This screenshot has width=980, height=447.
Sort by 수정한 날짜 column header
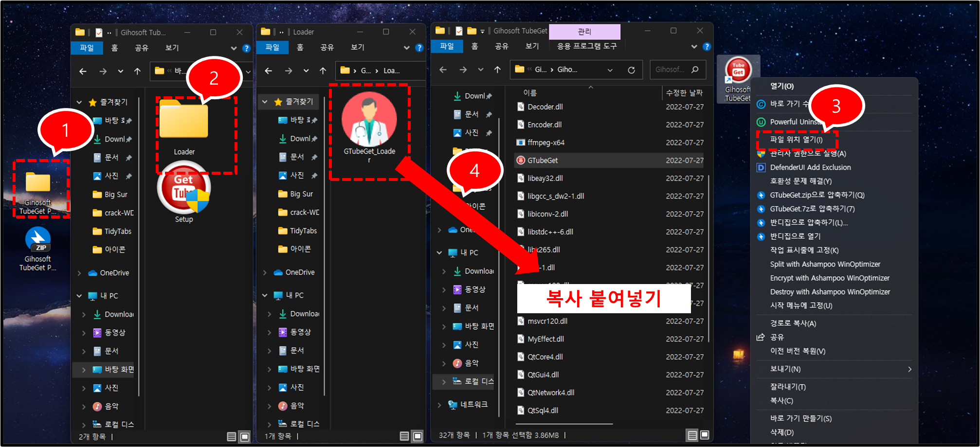tap(685, 92)
